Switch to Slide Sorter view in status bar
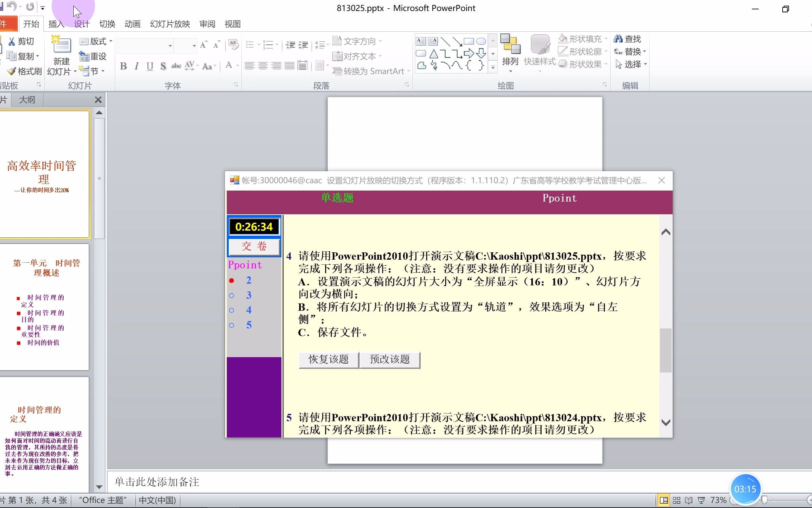 (676, 500)
